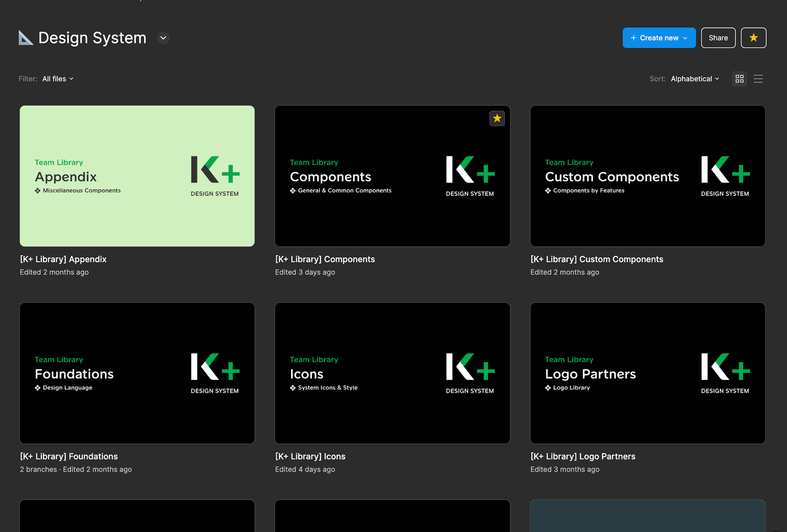787x532 pixels.
Task: Click the K+ logo on the Components thumbnail
Action: 471,169
